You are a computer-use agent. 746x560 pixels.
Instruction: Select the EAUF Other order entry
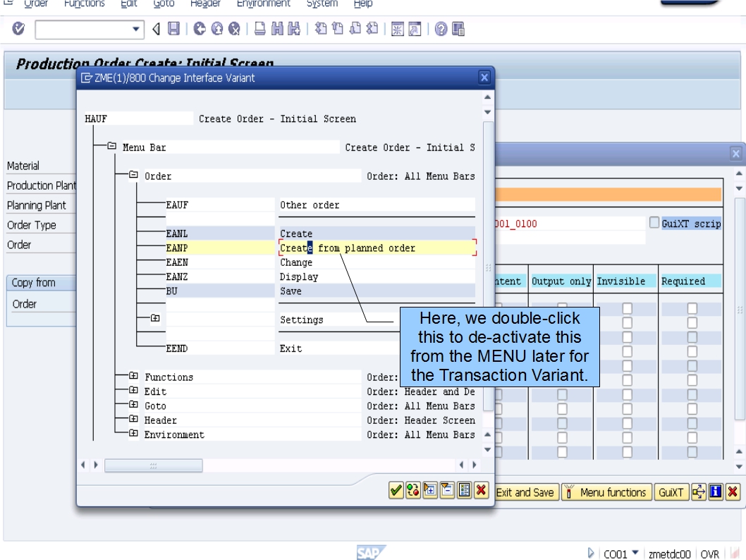click(x=320, y=205)
